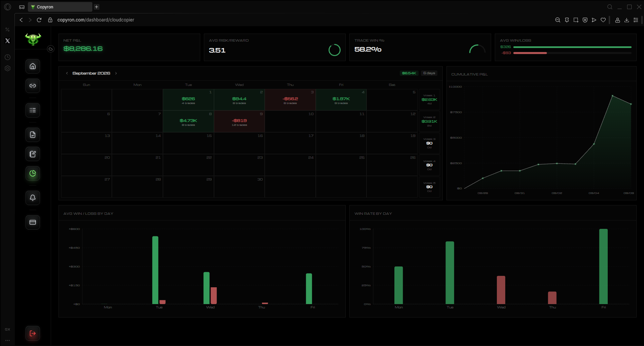Switch to the Copyron tab
The image size is (644, 346).
click(60, 7)
